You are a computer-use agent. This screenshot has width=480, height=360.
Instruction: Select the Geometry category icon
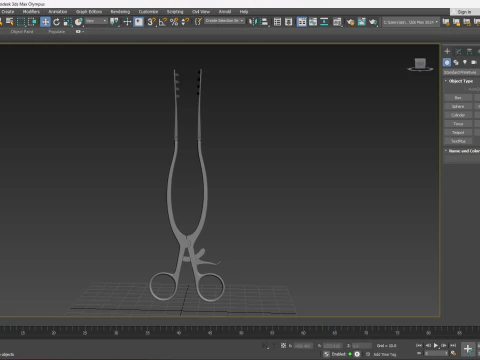point(447,62)
